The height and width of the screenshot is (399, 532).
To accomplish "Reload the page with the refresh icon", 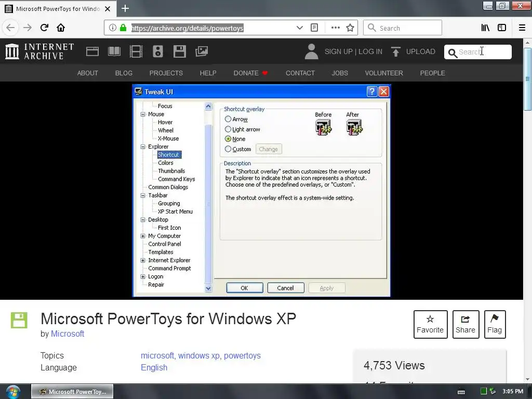I will tap(44, 28).
